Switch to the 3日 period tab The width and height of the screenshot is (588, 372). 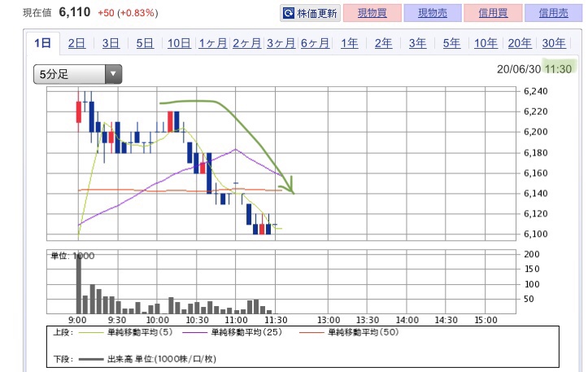pos(111,43)
